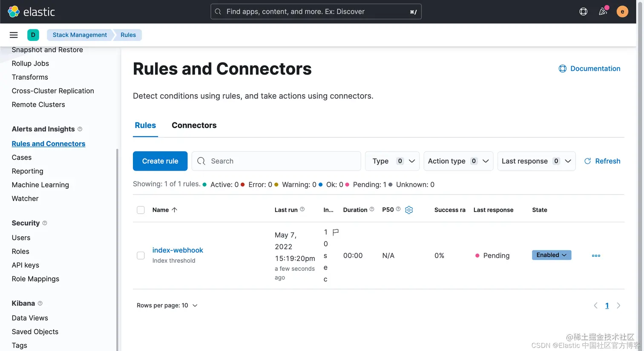Image resolution: width=644 pixels, height=351 pixels.
Task: Open the Last response filter dropdown
Action: [536, 161]
